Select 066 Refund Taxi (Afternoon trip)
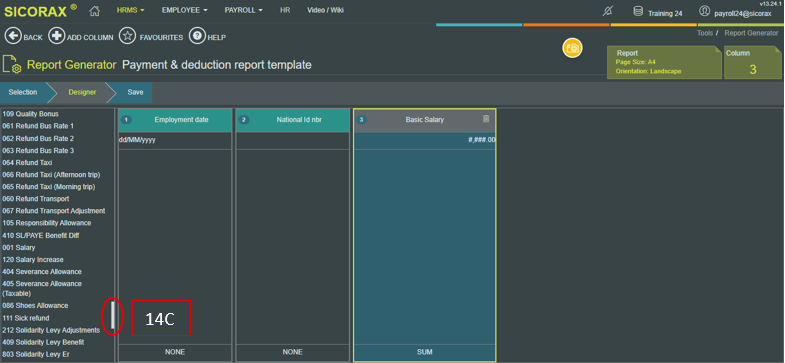The height and width of the screenshot is (363, 785). pos(51,175)
